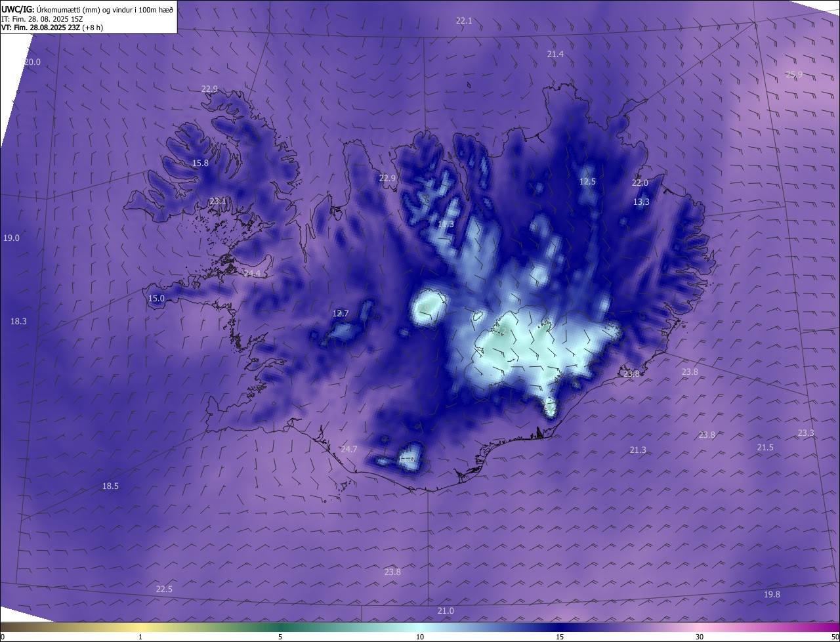Click the color scale tick labeled 15
Viewport: 840px width, 642px height.
[x=560, y=637]
